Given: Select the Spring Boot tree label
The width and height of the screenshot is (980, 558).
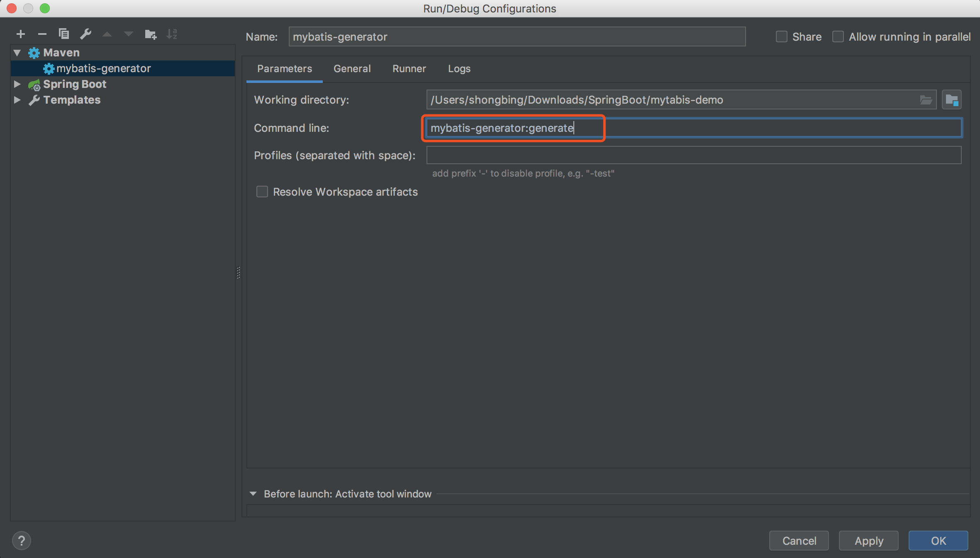Looking at the screenshot, I should coord(75,84).
